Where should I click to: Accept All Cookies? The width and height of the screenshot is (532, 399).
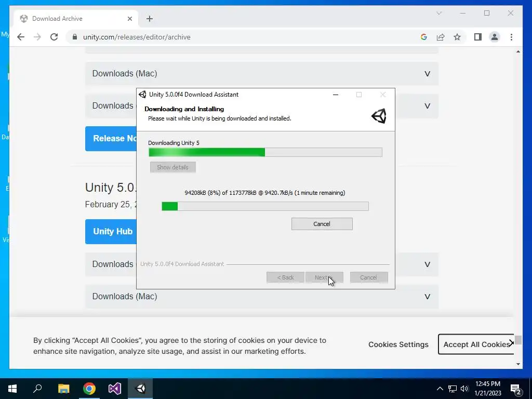(476, 344)
